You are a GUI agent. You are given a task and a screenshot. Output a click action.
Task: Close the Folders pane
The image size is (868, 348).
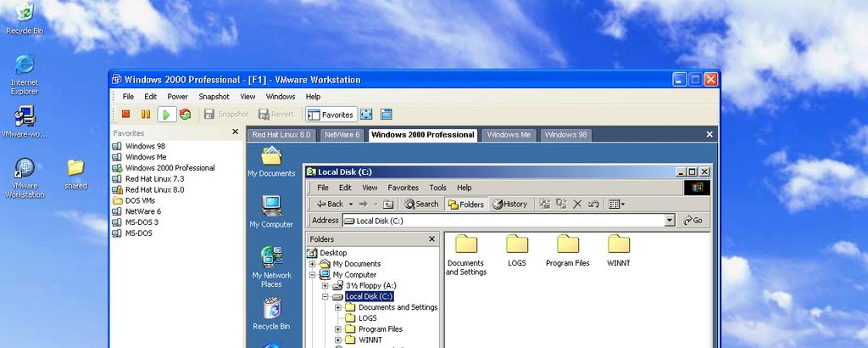click(x=431, y=239)
